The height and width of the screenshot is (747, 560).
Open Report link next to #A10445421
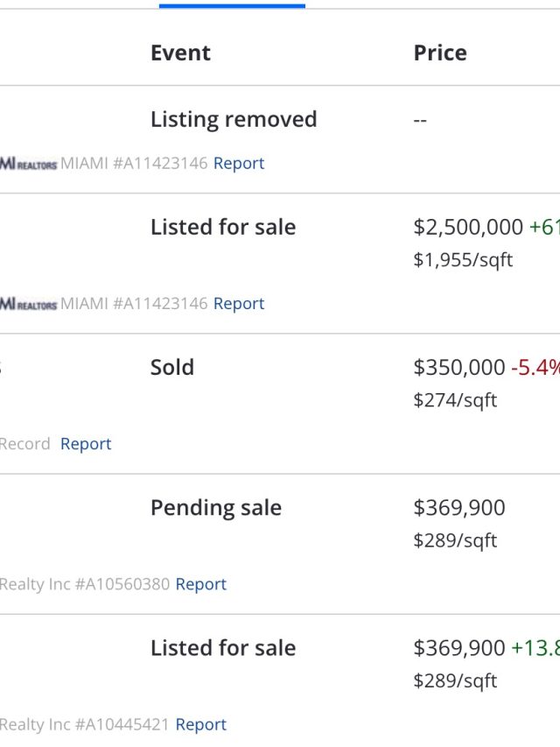[200, 724]
